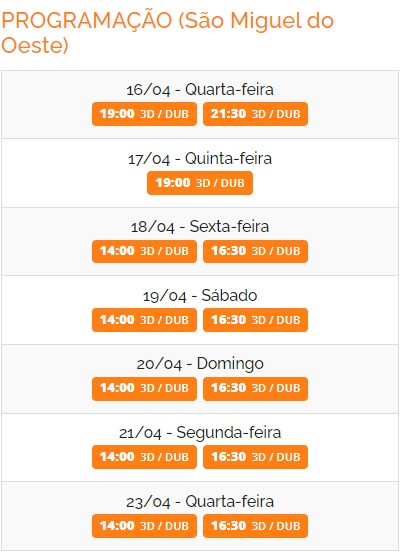
Task: Pick the 14:00 session on 18/04 Sexta-feira
Action: (144, 251)
